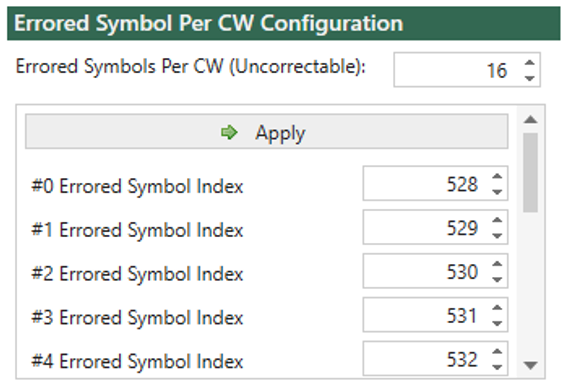Focus the #0 index field showing 528

point(435,183)
